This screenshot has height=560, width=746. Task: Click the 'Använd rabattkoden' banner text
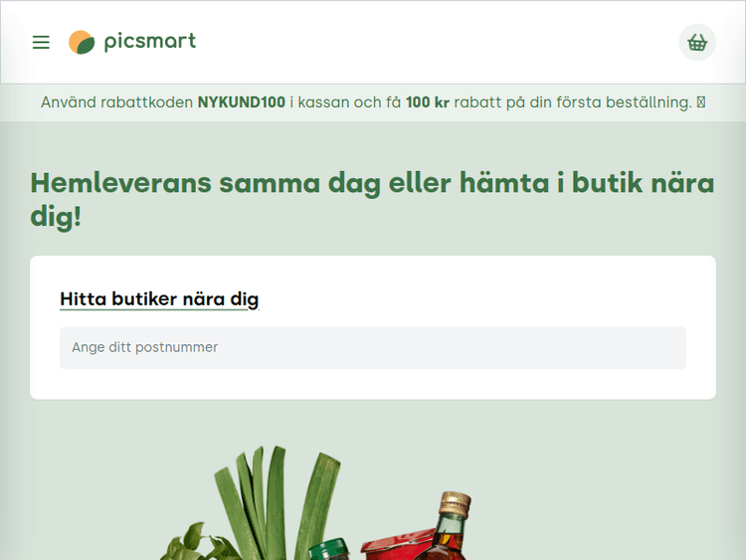point(116,102)
